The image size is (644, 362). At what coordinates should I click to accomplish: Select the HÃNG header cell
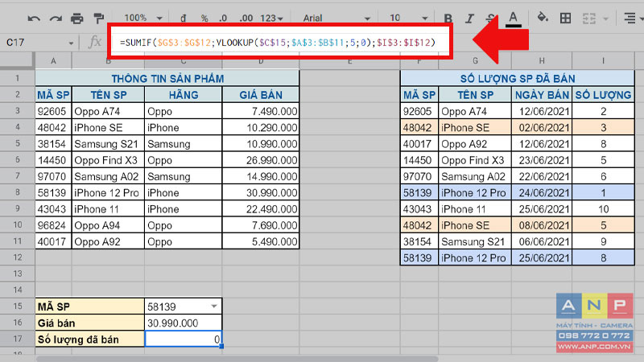click(x=184, y=95)
